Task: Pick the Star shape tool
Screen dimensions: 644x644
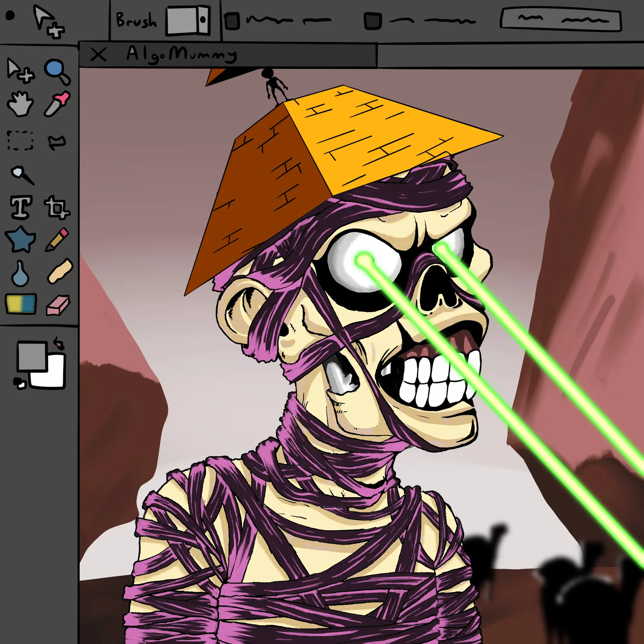Action: coord(21,239)
